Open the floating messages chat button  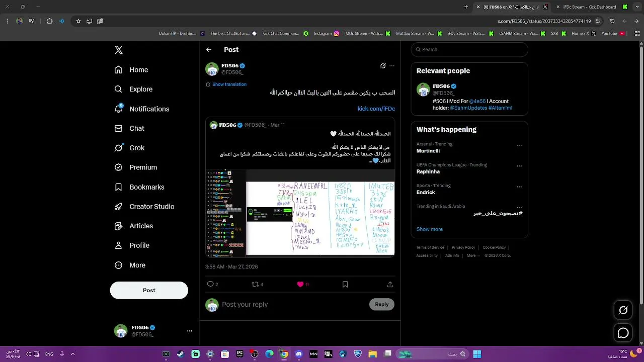pos(623,333)
